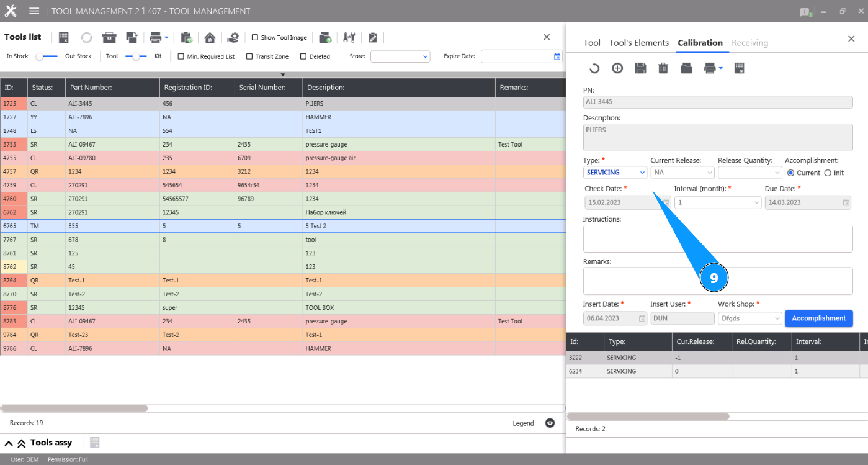
Task: Check the Min. Required List checkbox
Action: pyautogui.click(x=181, y=56)
